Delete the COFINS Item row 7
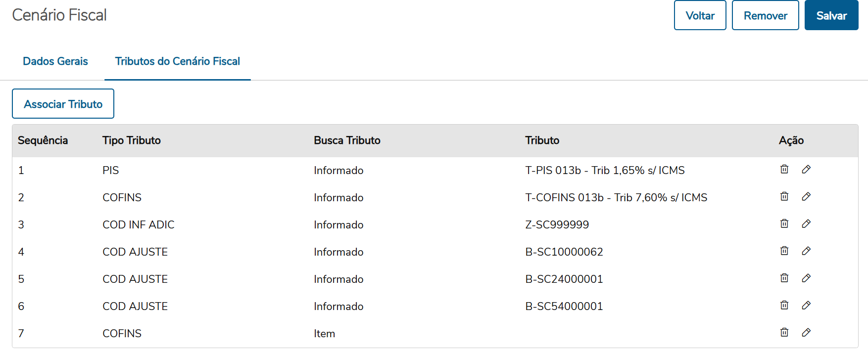Image resolution: width=868 pixels, height=357 pixels. point(784,333)
